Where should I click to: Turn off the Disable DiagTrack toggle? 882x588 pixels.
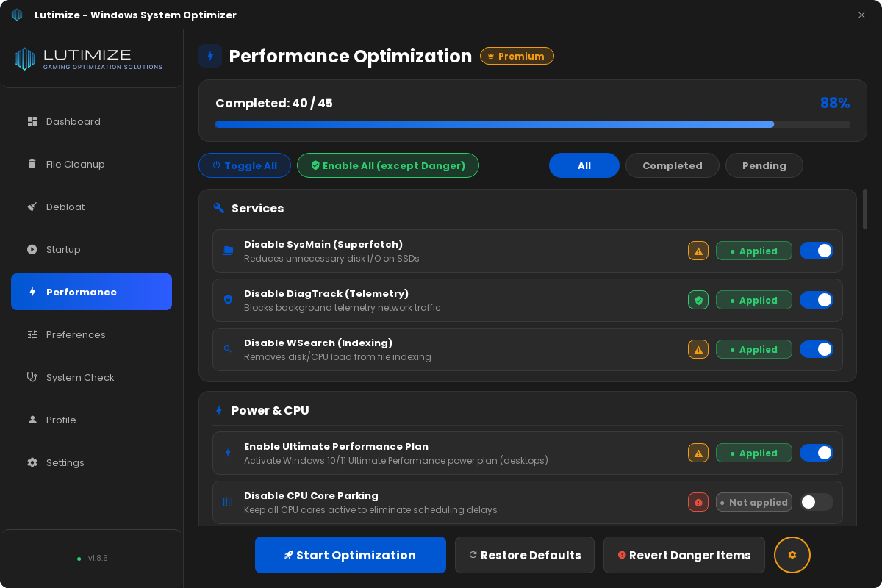tap(817, 300)
